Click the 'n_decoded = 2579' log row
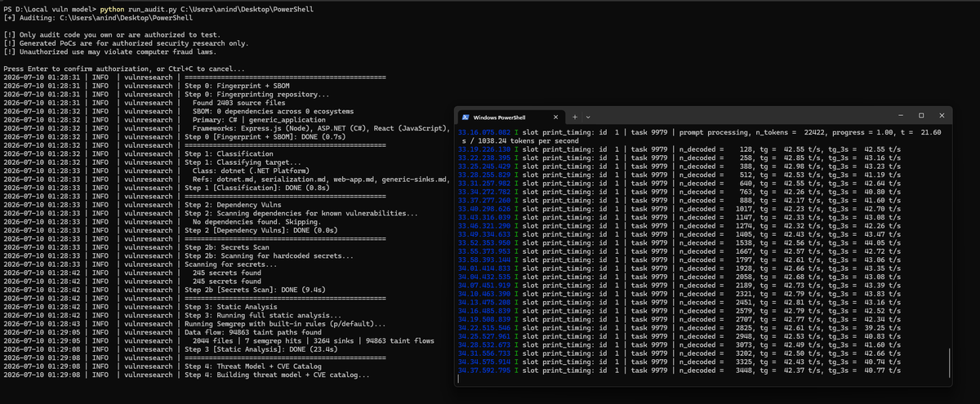980x404 pixels. 680,311
